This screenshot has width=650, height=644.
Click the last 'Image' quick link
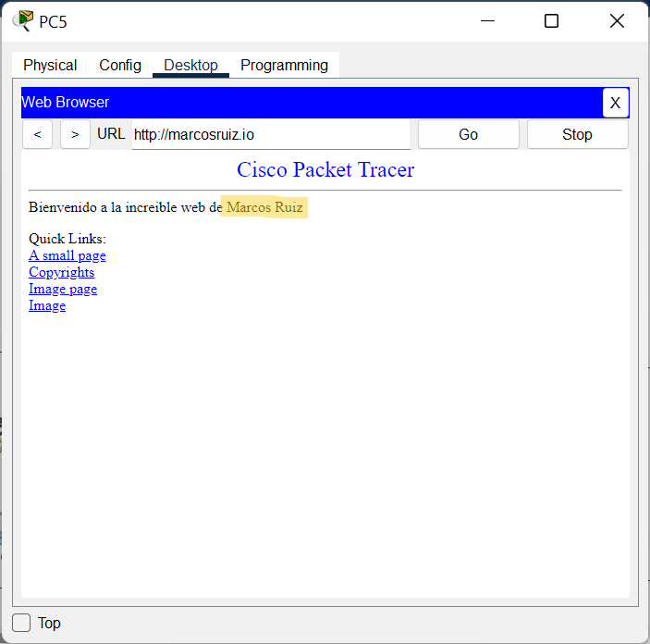click(47, 305)
